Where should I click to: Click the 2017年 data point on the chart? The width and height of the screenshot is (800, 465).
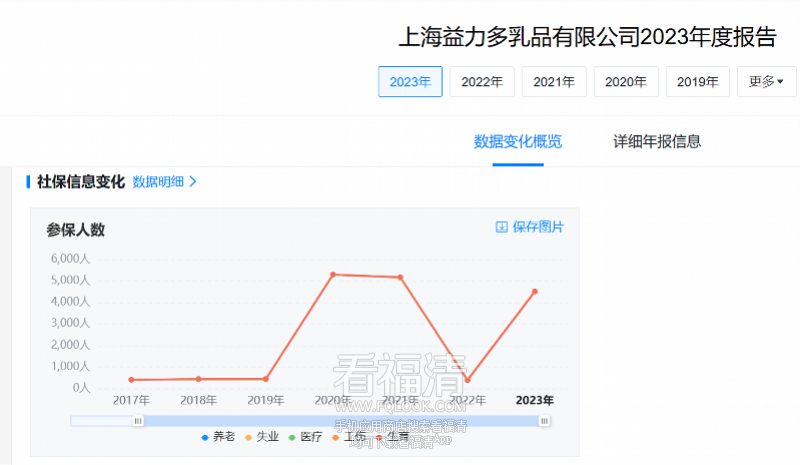pos(131,380)
